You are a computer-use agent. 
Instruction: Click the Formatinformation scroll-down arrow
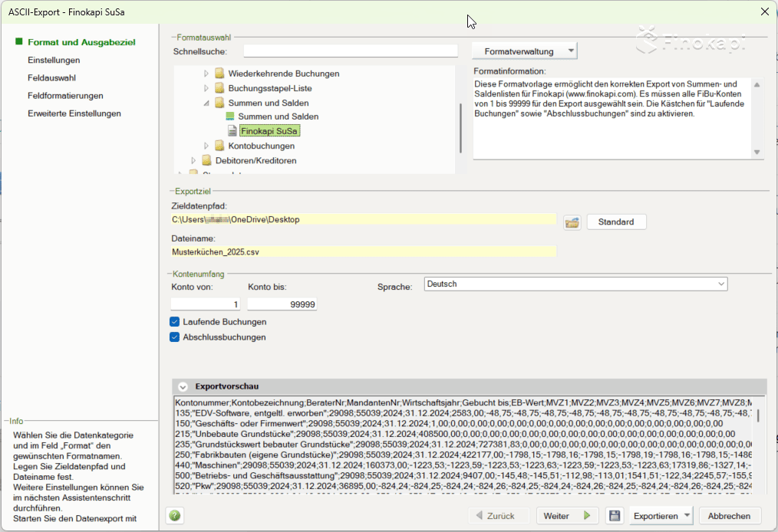757,153
